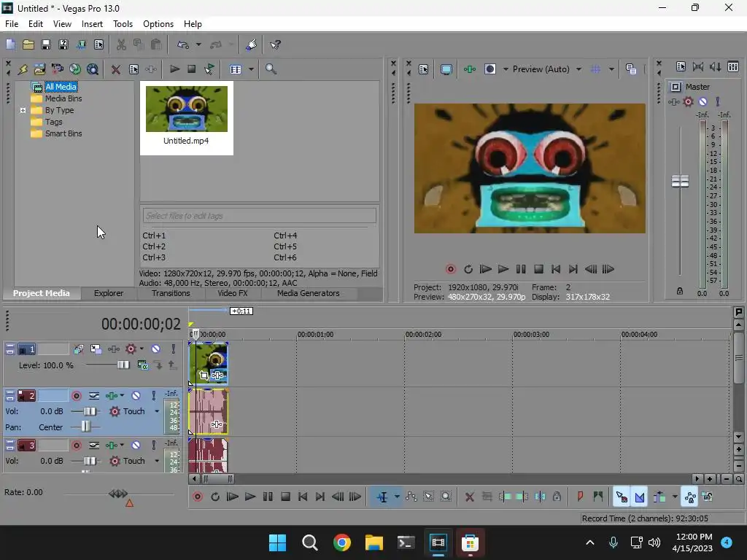747x560 pixels.
Task: Click the Master volume fader
Action: [680, 182]
